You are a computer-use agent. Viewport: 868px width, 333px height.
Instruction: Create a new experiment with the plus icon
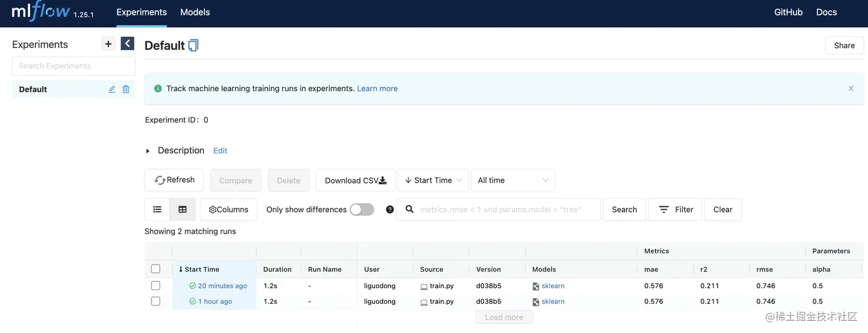tap(108, 43)
